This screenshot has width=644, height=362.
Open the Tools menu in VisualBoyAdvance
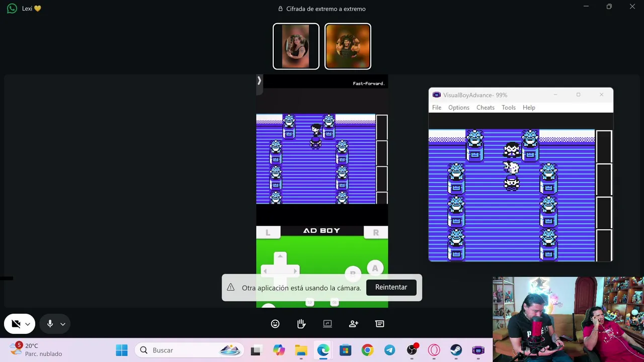509,108
